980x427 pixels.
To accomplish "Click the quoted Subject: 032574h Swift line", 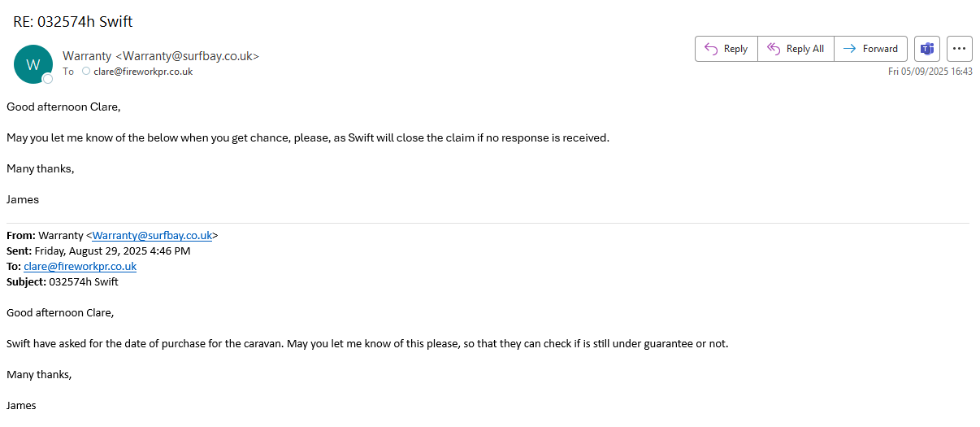I will point(63,281).
